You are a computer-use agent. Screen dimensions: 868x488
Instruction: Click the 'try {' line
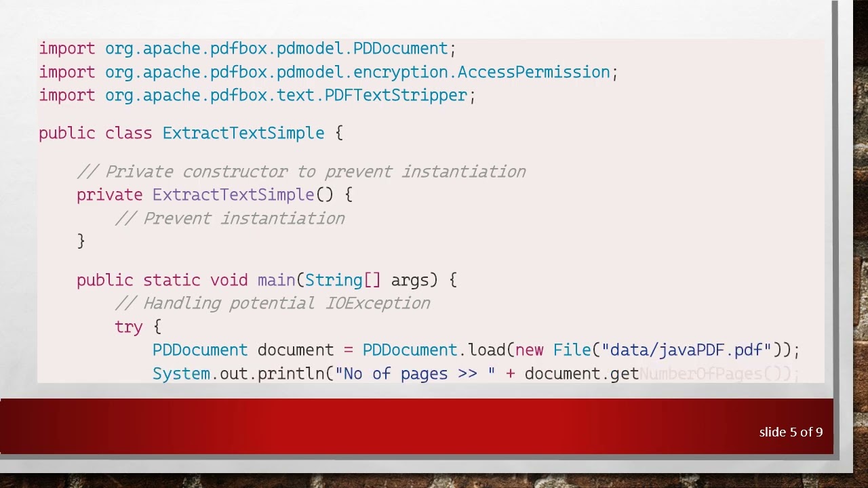pos(138,327)
